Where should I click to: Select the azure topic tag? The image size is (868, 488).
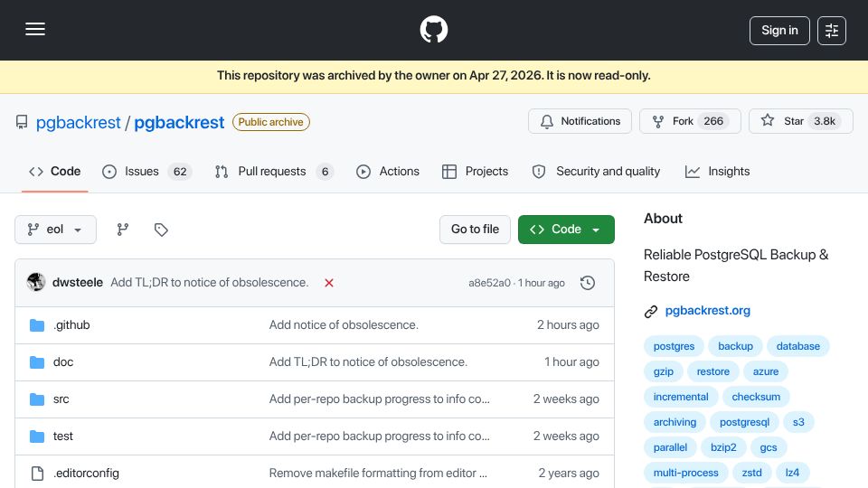[766, 371]
